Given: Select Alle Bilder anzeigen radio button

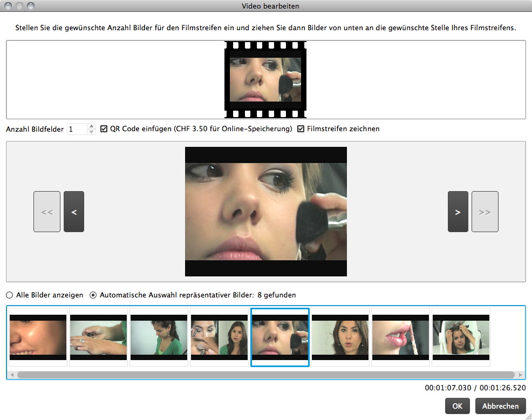Looking at the screenshot, I should coord(10,295).
